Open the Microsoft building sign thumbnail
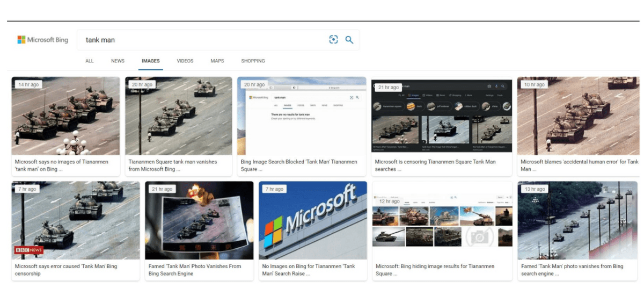 pos(313,220)
